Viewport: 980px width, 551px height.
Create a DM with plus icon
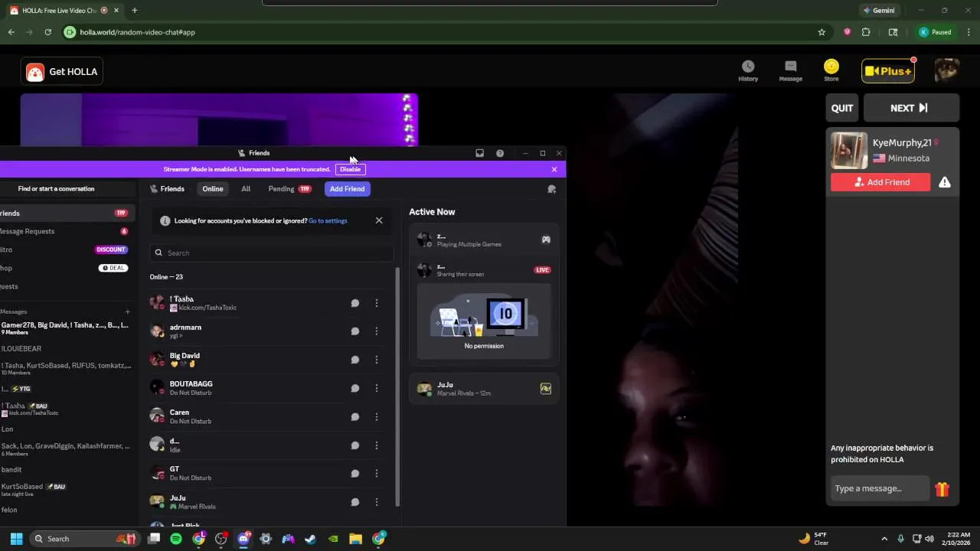pos(127,311)
